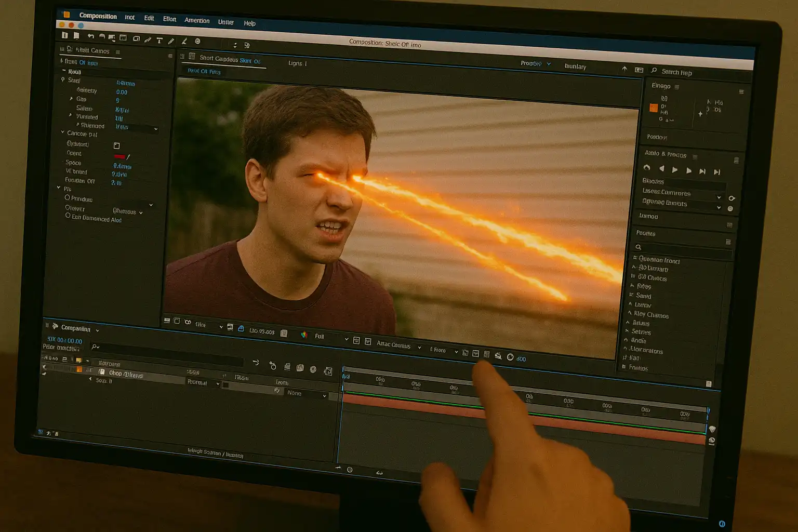
Task: Select the Pen tool in the toolbar
Action: (171, 41)
